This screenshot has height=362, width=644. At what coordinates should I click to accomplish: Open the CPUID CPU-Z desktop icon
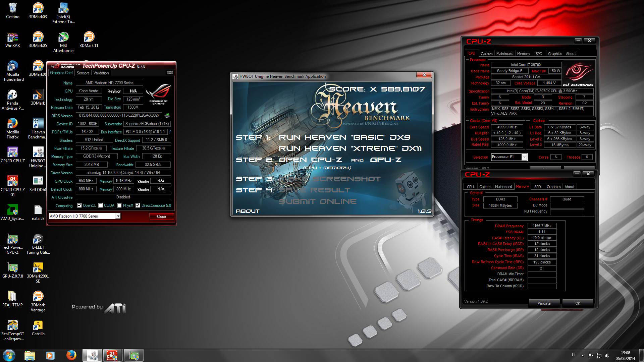pos(13,155)
